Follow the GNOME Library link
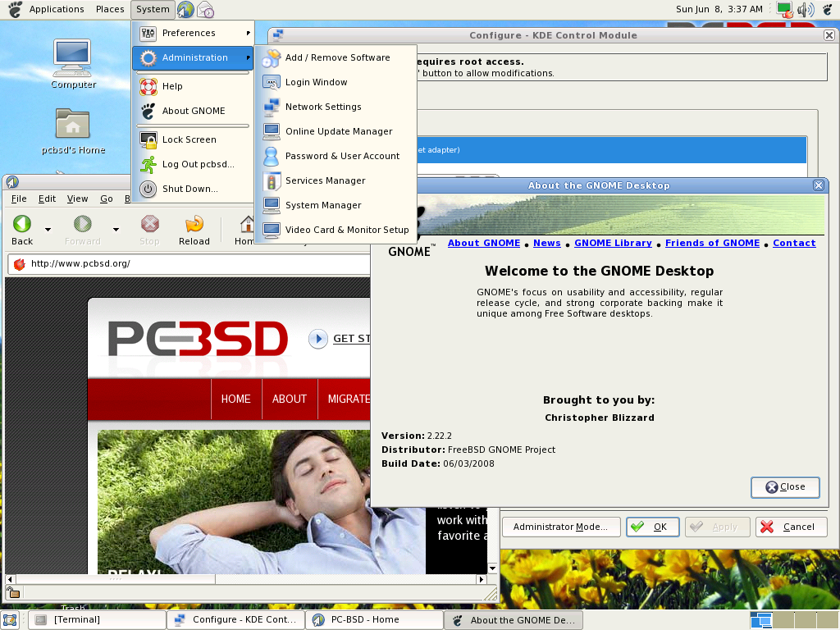The height and width of the screenshot is (630, 840). (x=613, y=243)
